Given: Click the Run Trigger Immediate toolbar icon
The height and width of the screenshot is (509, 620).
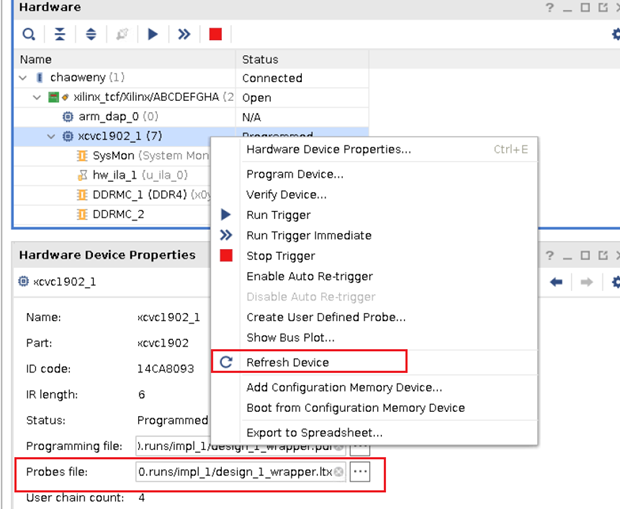Looking at the screenshot, I should click(x=184, y=34).
